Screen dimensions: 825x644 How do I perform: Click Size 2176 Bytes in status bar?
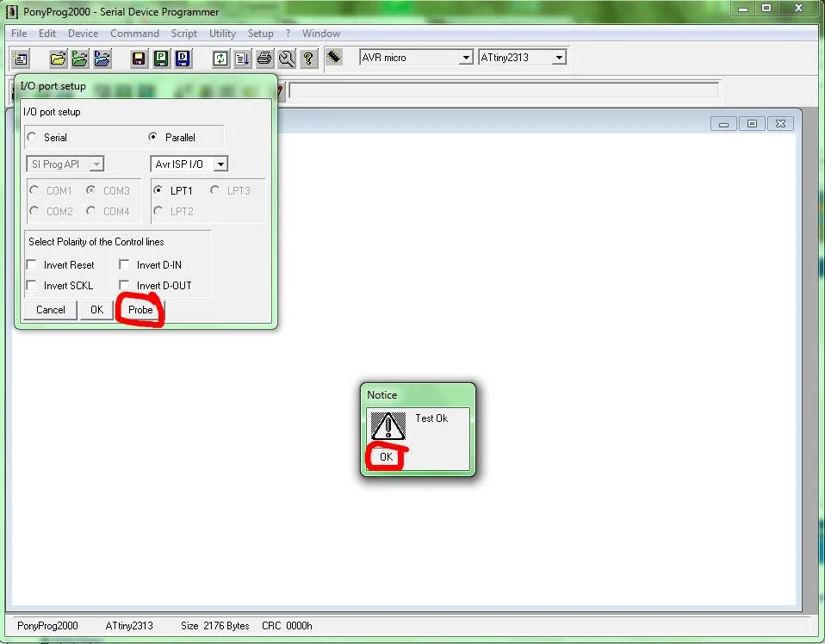pyautogui.click(x=214, y=626)
